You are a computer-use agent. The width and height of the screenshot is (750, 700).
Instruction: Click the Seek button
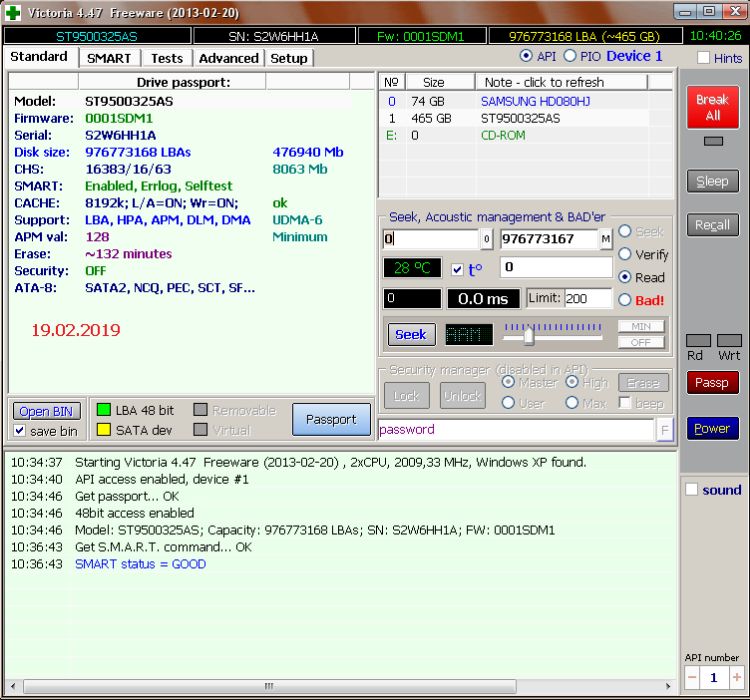tap(411, 334)
